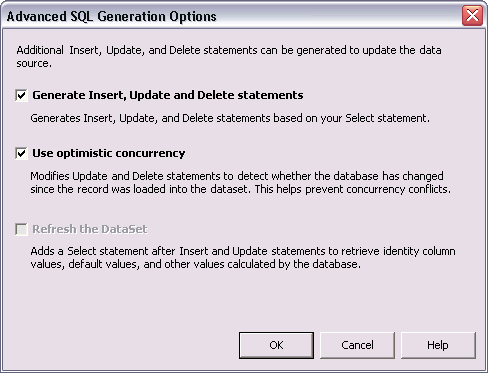The height and width of the screenshot is (373, 488).
Task: Cancel the SQL generation options dialog
Action: [x=357, y=345]
